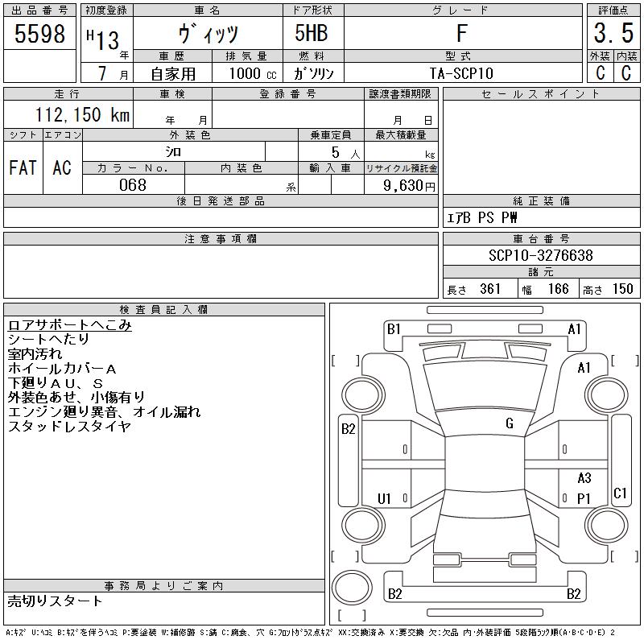The image size is (644, 644).
Task: Select the note エンジン廻り異音、オイル漏れ
Action: point(105,411)
